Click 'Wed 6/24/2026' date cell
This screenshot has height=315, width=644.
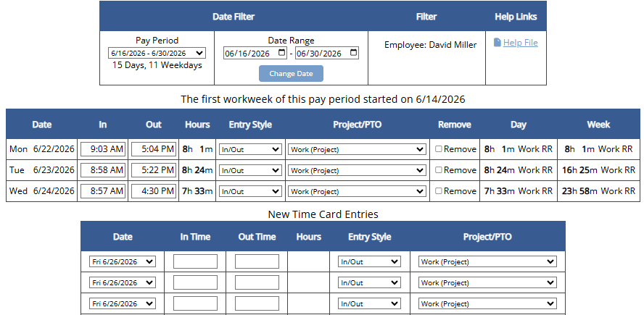42,190
